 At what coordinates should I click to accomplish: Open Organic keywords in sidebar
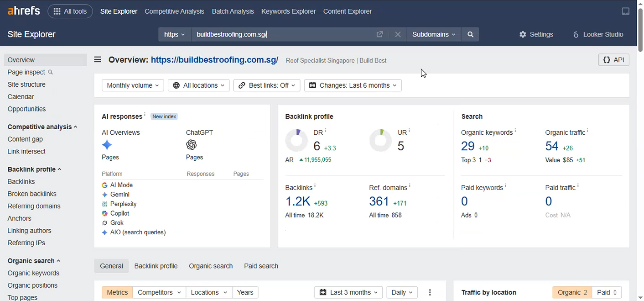pos(33,274)
